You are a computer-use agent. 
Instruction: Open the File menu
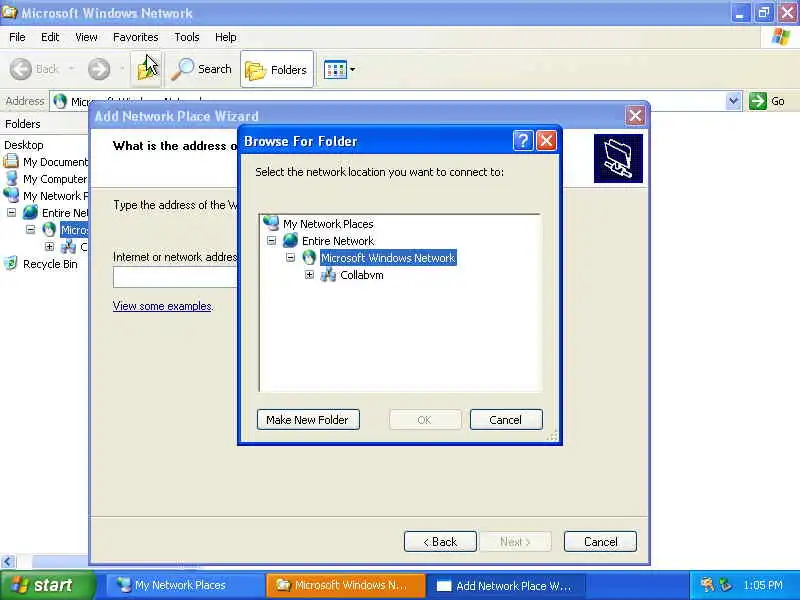17,37
